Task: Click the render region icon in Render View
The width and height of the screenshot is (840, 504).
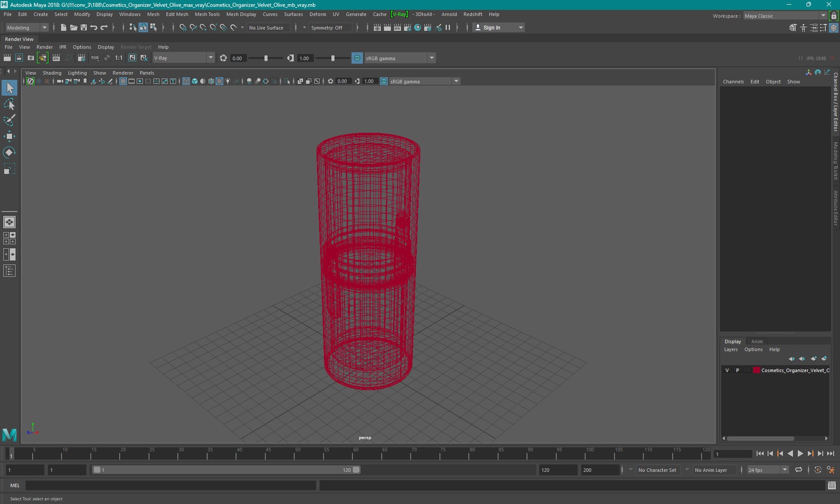Action: pyautogui.click(x=19, y=58)
